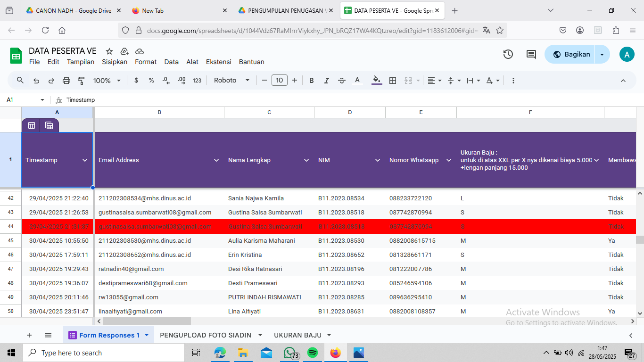Switch to PENGUPLOAD FOTO SIADIN sheet tab

(206, 335)
